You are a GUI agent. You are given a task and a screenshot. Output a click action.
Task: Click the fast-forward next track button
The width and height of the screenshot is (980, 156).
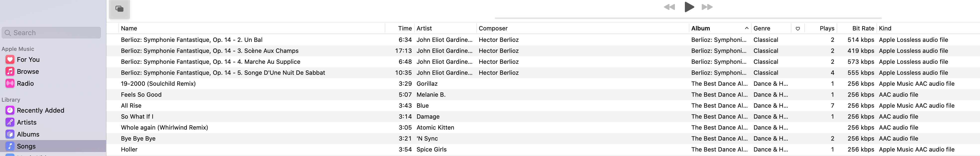pyautogui.click(x=707, y=7)
